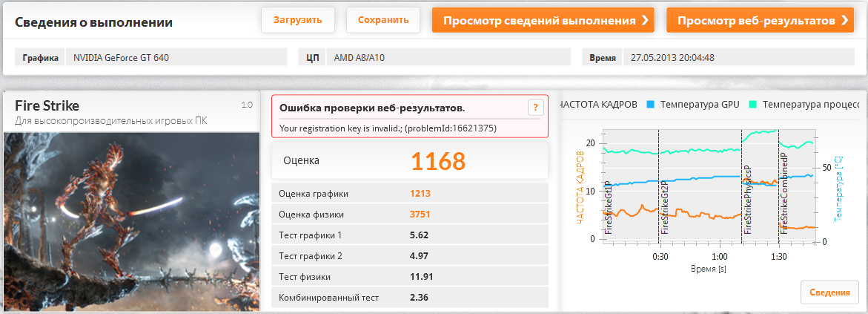
Task: Click the invalid registration key error message
Action: [x=388, y=128]
